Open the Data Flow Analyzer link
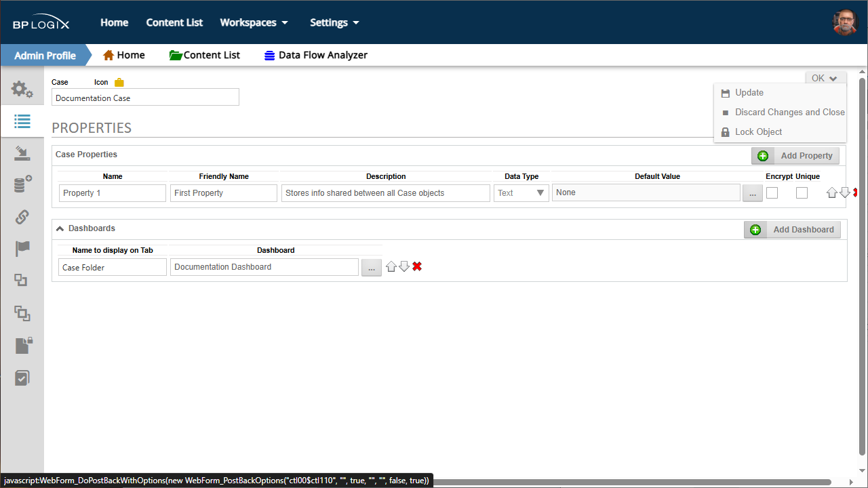Viewport: 868px width, 488px height. [x=323, y=55]
